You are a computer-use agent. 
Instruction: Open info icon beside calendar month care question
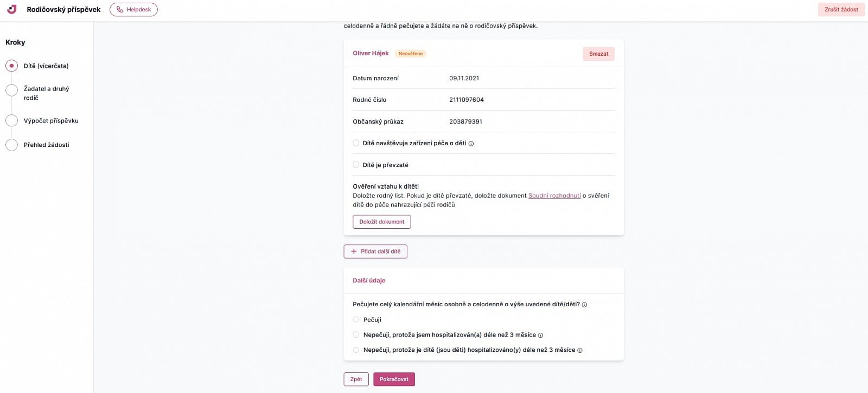point(584,305)
